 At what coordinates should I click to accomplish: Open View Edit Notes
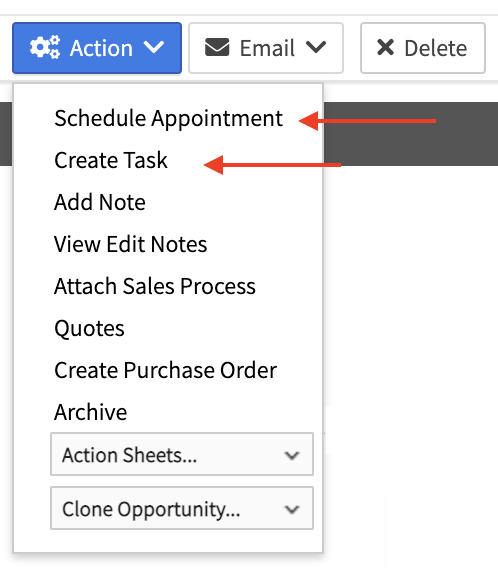click(x=131, y=244)
